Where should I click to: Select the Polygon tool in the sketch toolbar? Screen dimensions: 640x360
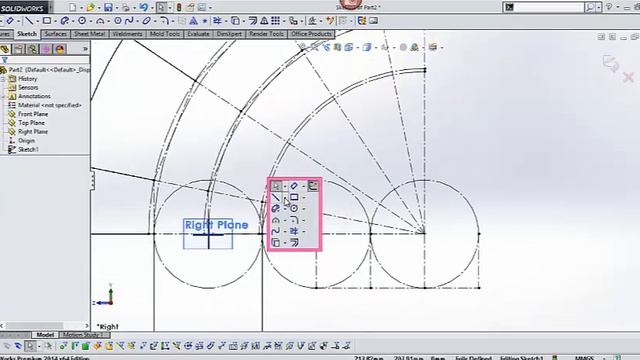click(x=118, y=20)
